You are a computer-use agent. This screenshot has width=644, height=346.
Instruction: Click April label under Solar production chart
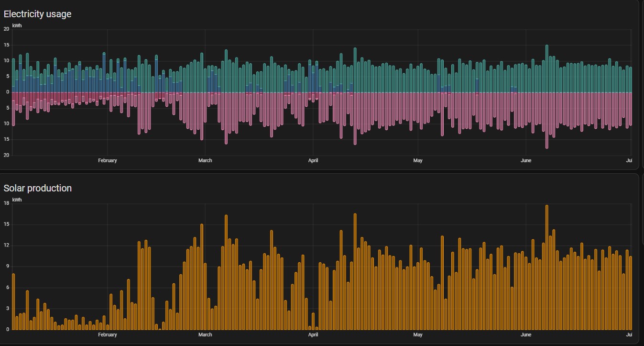point(313,335)
